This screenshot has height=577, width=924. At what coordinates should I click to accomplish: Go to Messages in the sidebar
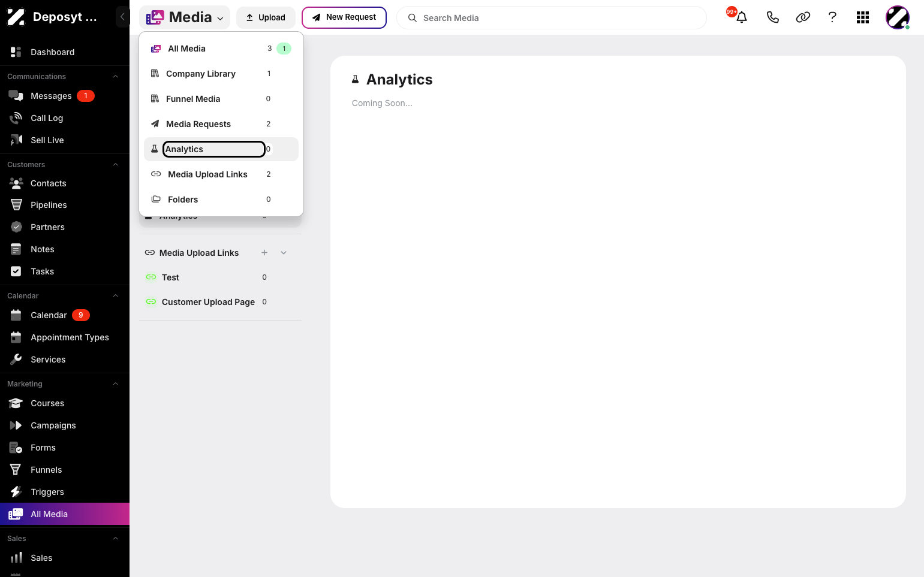click(65, 96)
